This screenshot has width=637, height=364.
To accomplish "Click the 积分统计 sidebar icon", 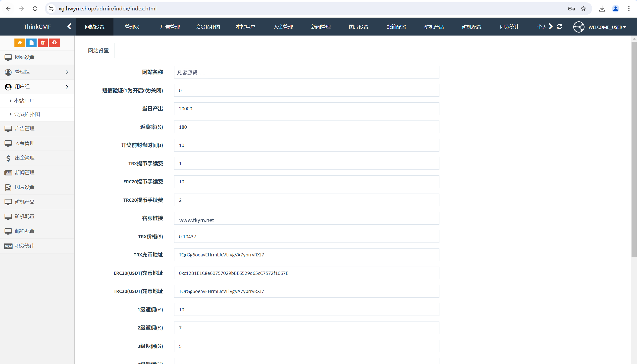I will click(x=7, y=246).
